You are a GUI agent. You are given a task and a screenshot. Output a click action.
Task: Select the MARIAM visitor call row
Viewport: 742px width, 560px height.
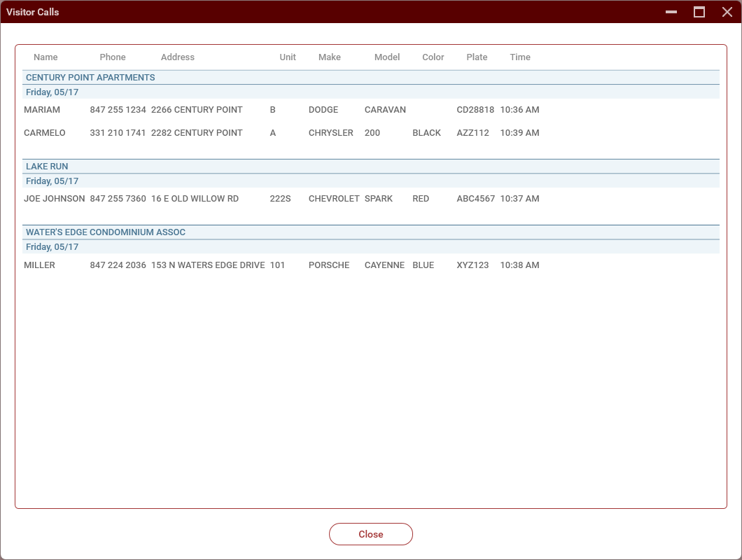coord(280,110)
